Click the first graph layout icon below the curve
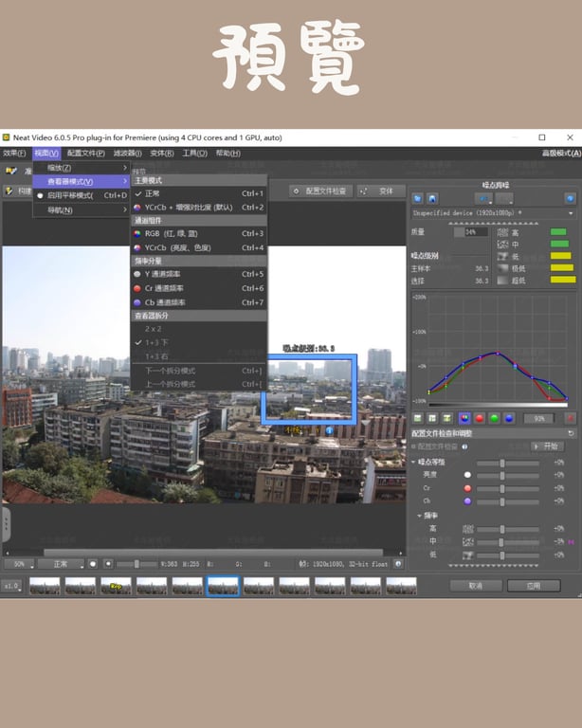Viewport: 582px width, 728px height. pos(418,418)
